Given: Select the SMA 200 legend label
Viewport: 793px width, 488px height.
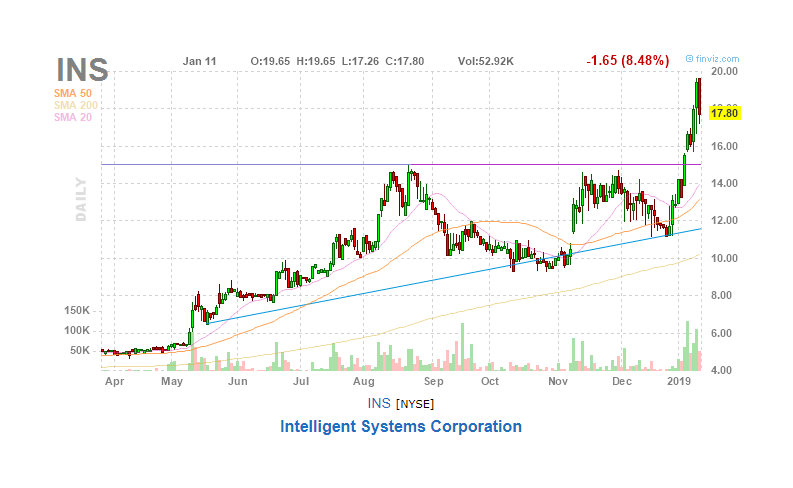Looking at the screenshot, I should coord(76,105).
